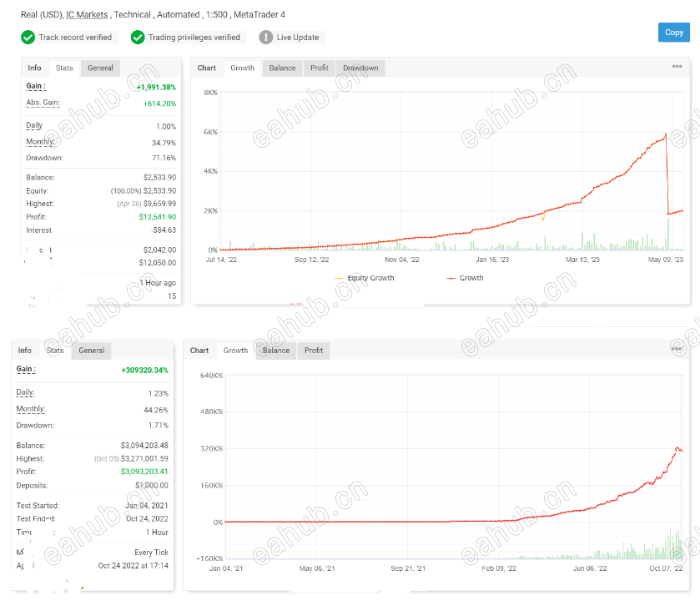Image resolution: width=700 pixels, height=611 pixels.
Task: Show the Drawdown chart tab
Action: (x=360, y=68)
